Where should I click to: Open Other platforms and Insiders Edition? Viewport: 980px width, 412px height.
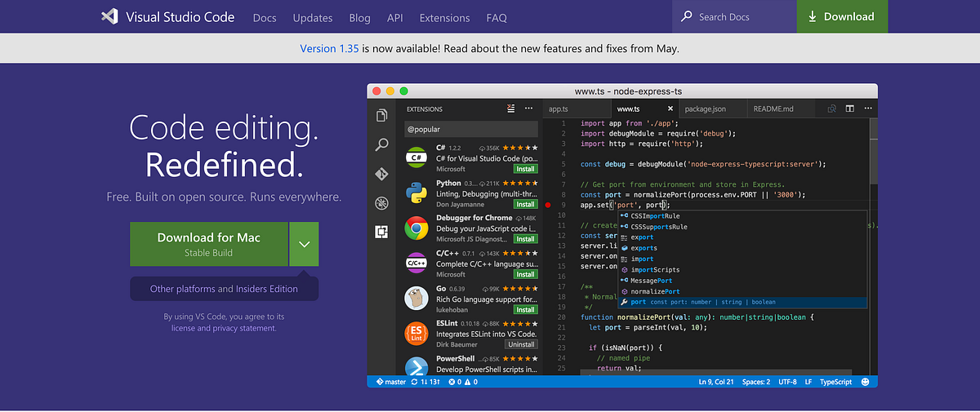pyautogui.click(x=224, y=289)
